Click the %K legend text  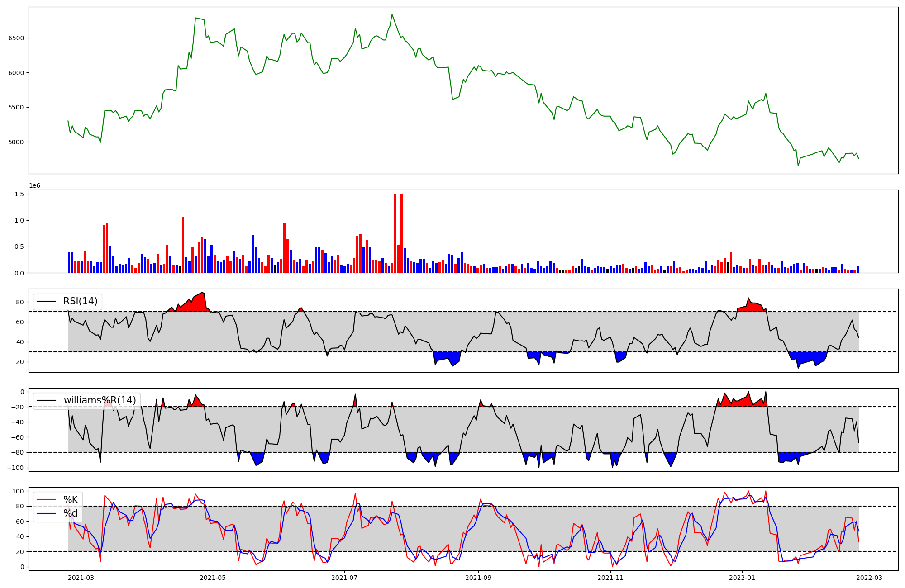coord(71,500)
